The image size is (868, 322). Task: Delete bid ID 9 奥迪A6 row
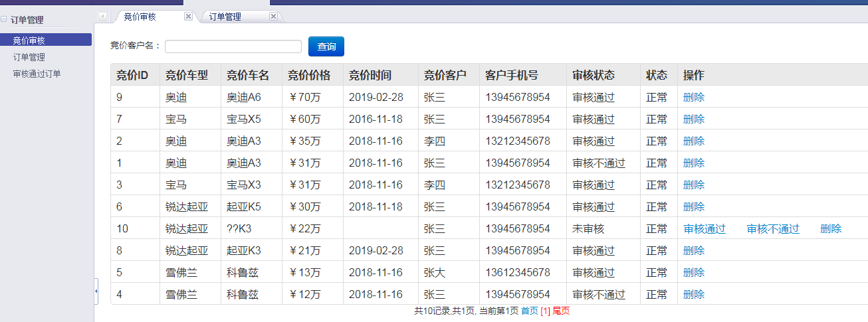point(694,98)
